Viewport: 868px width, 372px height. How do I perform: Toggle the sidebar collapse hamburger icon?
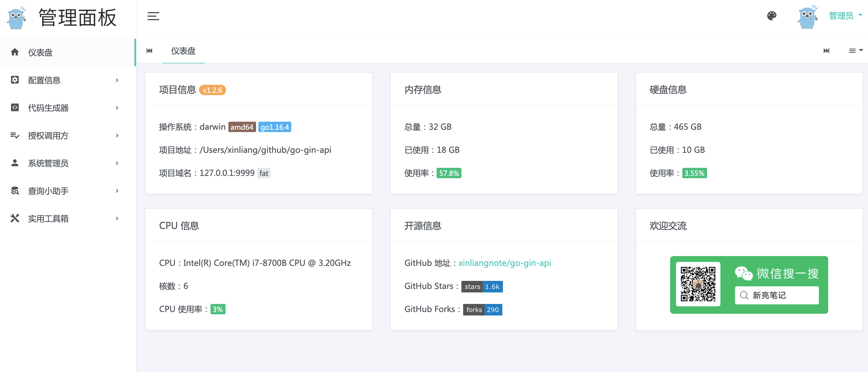coord(153,16)
